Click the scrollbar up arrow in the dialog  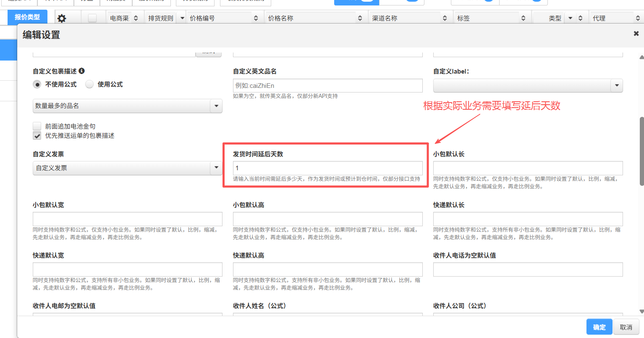tap(641, 57)
